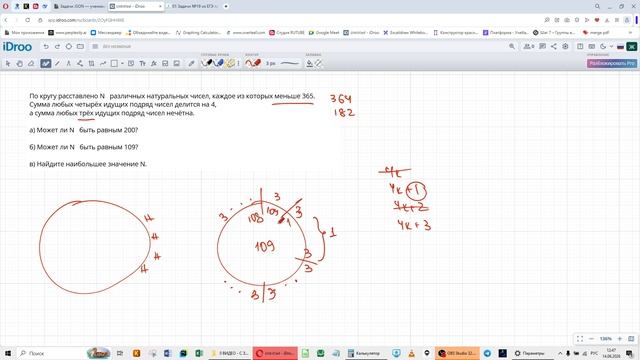Open the Windows Start menu
This screenshot has height=360, width=640.
click(7, 353)
